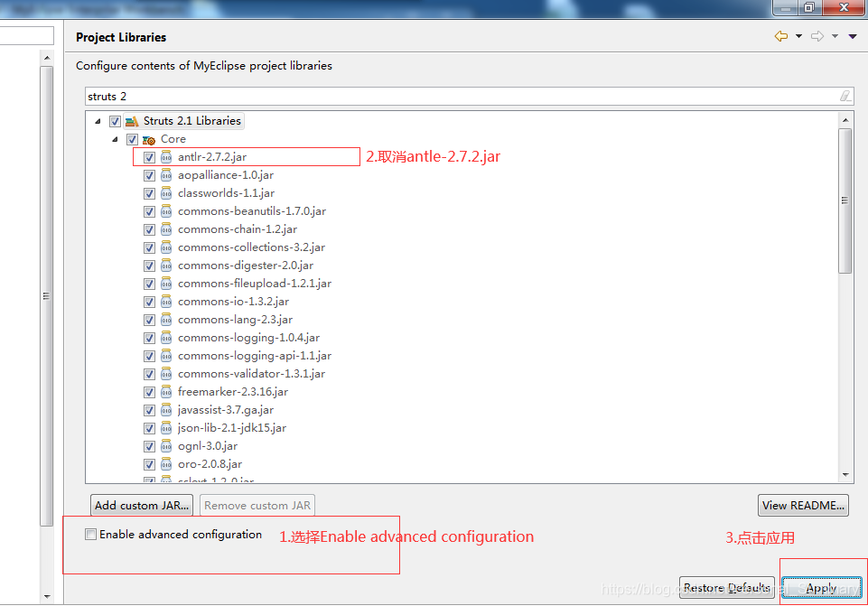Click the commons-beanutils-1.7.0.jar jar icon
The image size is (868, 606).
coord(166,211)
